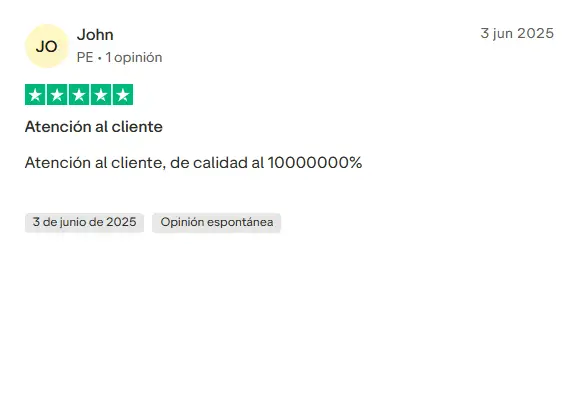Click the PE country code text
Viewport: 580px width, 410px height.
(x=85, y=57)
